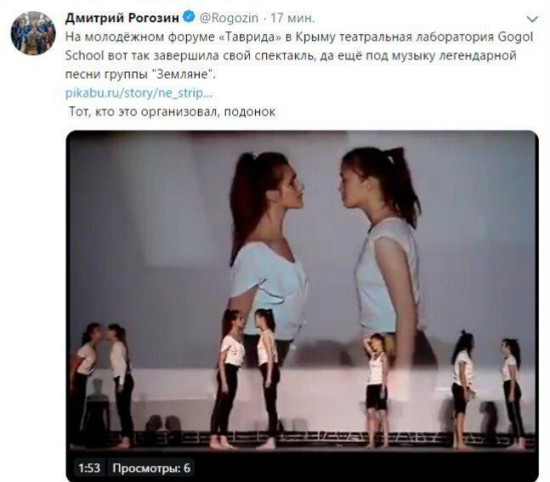Click the "Просмотры: 6" view counter
The height and width of the screenshot is (482, 550).
pyautogui.click(x=151, y=468)
